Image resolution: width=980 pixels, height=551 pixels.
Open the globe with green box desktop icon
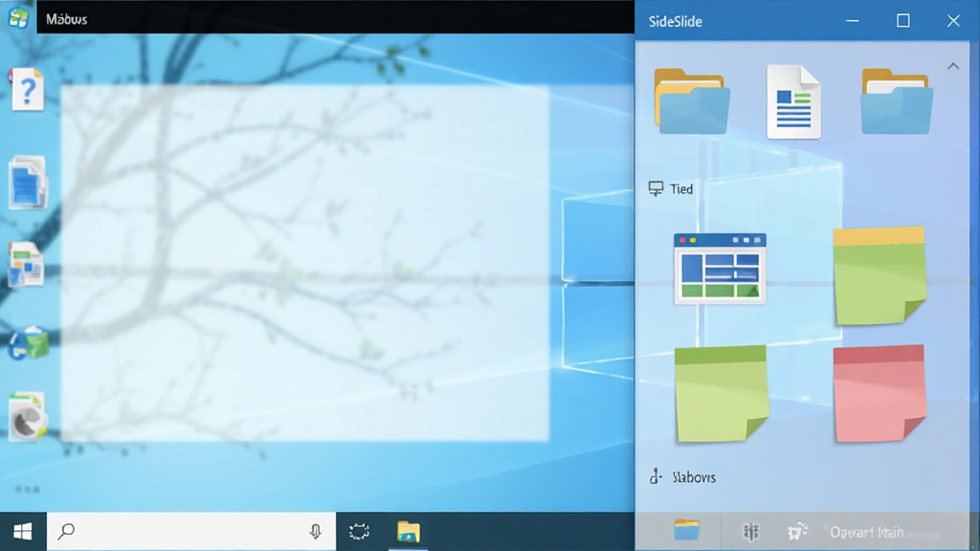point(29,343)
